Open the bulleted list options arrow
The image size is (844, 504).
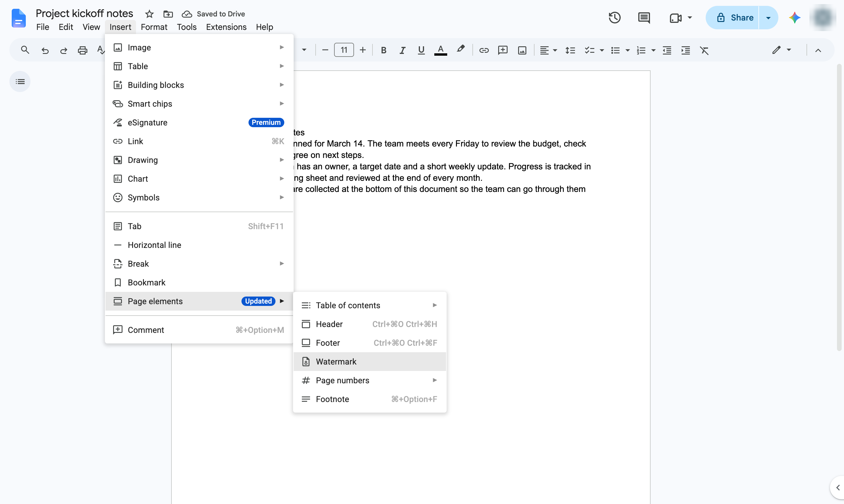tap(627, 50)
